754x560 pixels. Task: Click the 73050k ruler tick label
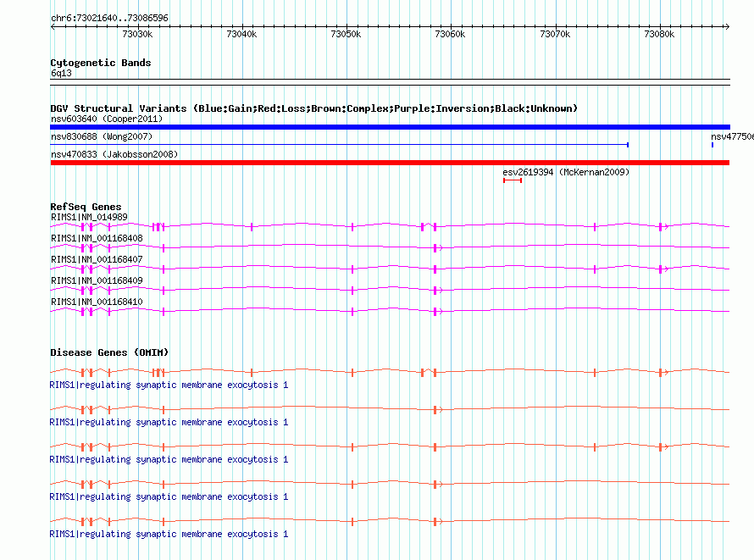tap(346, 34)
